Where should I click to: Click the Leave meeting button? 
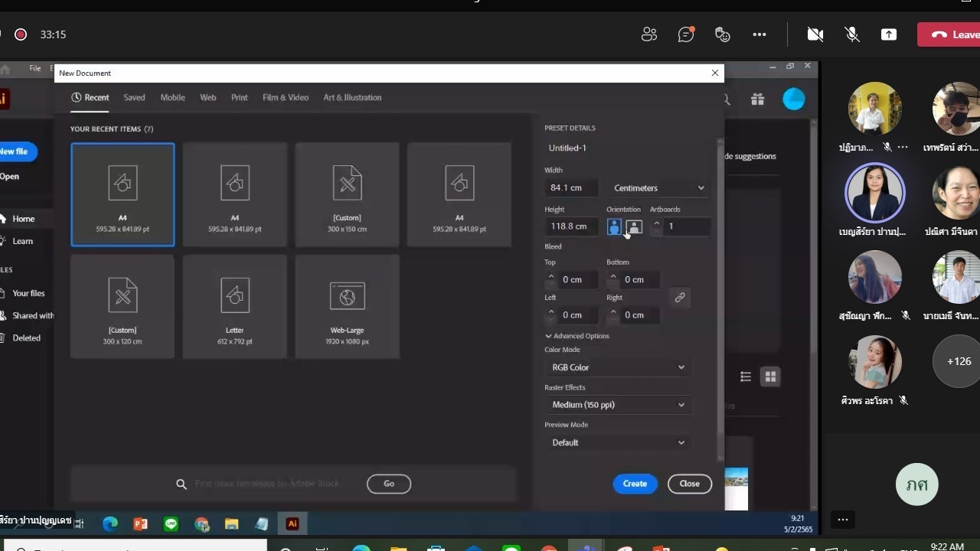point(949,34)
